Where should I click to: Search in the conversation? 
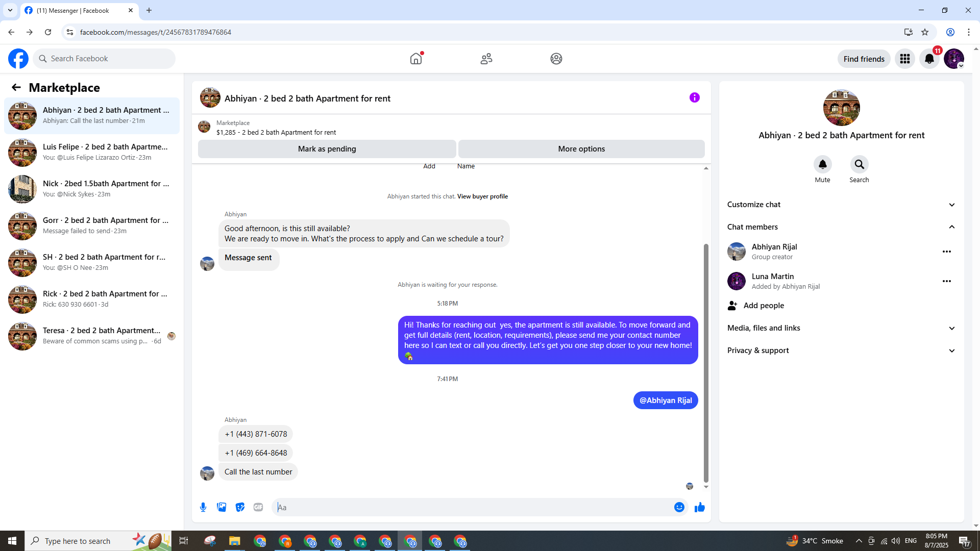pos(860,164)
